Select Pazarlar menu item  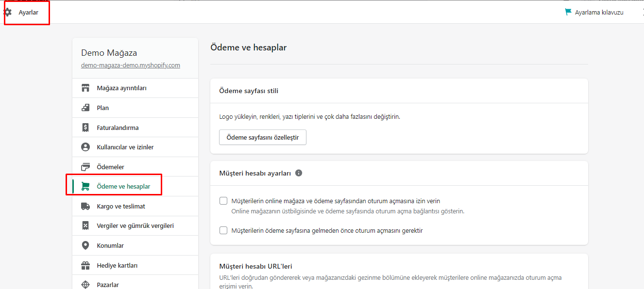click(x=135, y=283)
